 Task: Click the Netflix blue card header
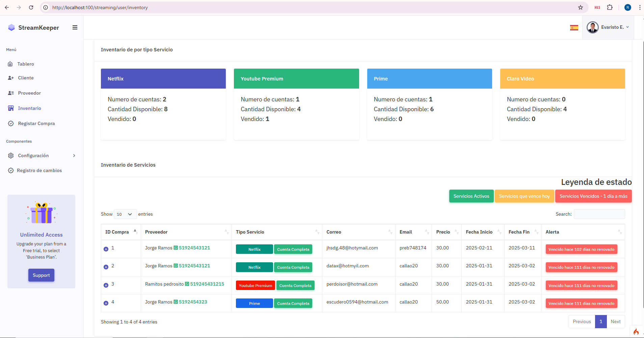[x=163, y=78]
